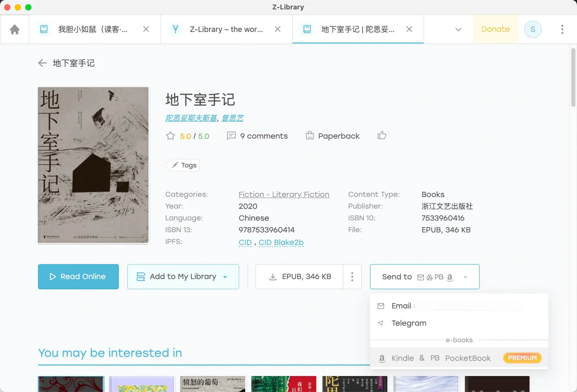Click ISBN 13 value 9787533960414

click(266, 230)
